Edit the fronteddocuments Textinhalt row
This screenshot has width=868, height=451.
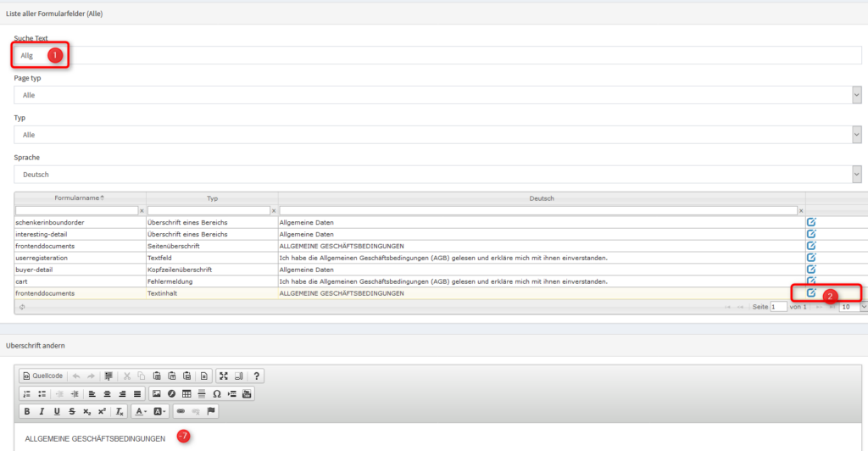tap(811, 293)
